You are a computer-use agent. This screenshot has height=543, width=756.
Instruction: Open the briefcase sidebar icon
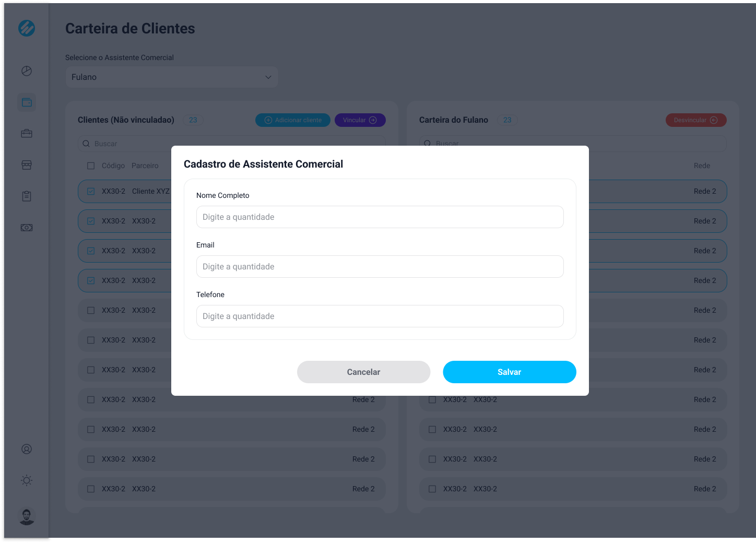pyautogui.click(x=27, y=134)
